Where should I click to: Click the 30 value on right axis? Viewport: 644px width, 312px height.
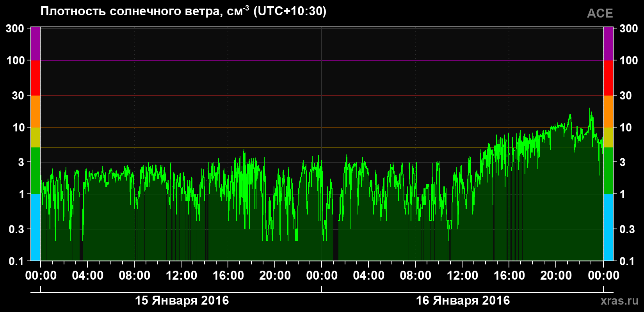(626, 96)
